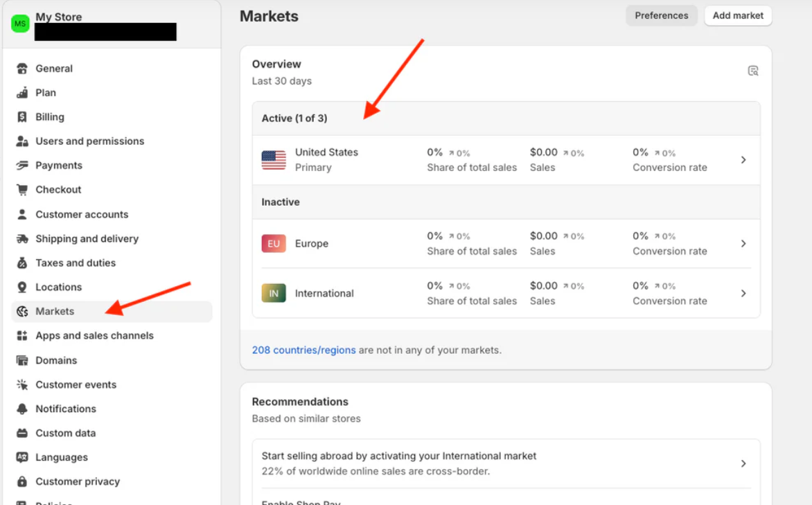Select the Europe market flag icon
Viewport: 812px width, 505px height.
coord(273,243)
